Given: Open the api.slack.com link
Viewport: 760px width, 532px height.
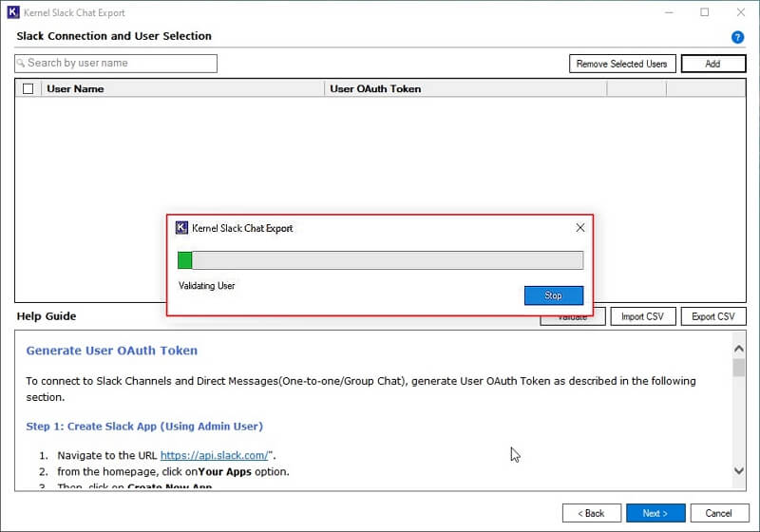Looking at the screenshot, I should pos(214,455).
